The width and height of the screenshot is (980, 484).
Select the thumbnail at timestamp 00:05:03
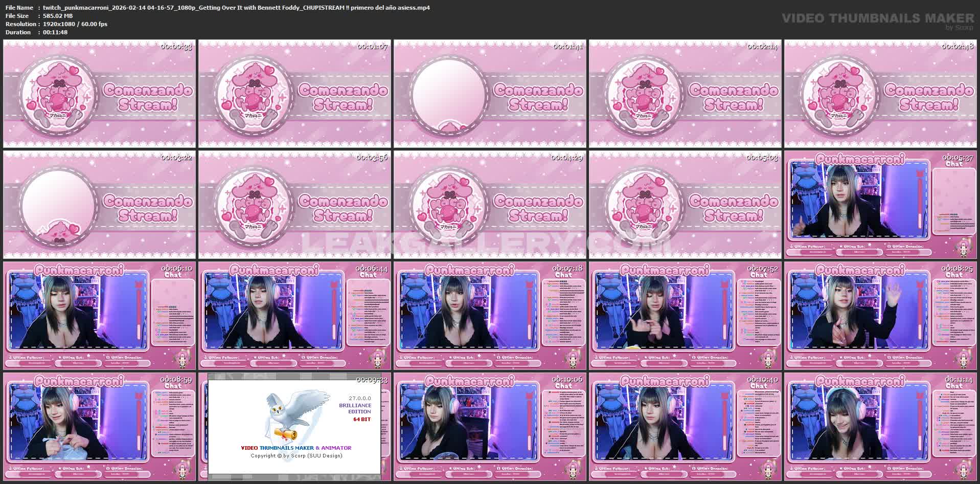click(x=685, y=205)
